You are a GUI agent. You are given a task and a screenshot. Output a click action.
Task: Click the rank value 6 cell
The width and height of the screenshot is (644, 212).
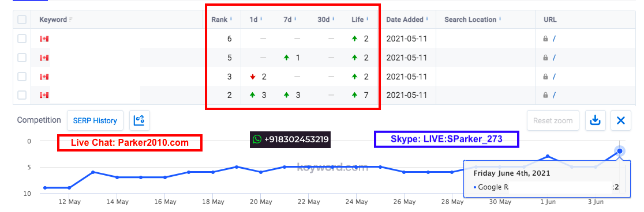pos(230,39)
